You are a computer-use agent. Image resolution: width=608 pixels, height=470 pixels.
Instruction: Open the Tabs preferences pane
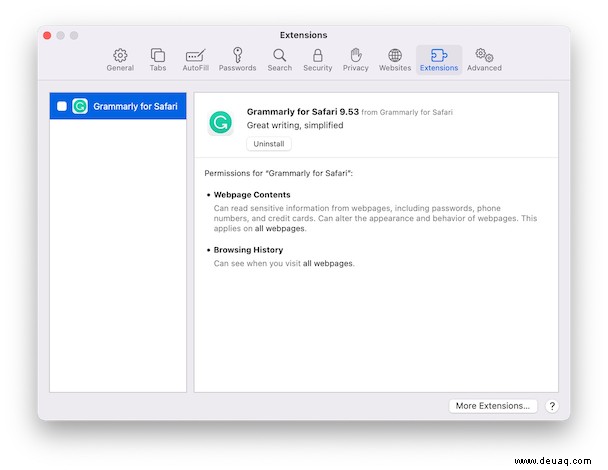point(158,60)
